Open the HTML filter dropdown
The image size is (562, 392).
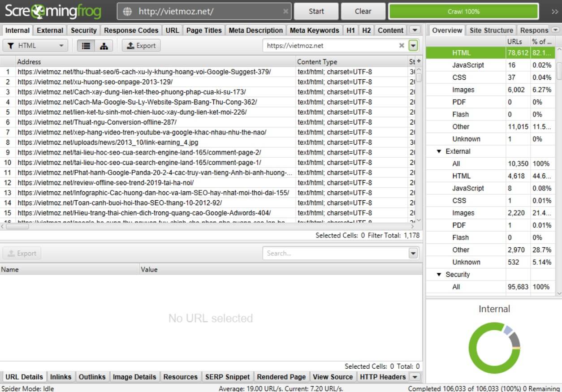click(x=36, y=46)
